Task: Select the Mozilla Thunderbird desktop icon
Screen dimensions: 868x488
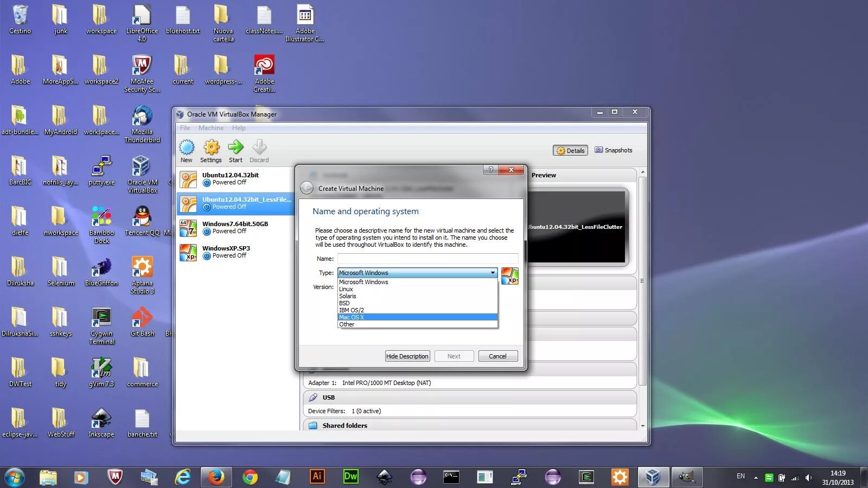Action: point(142,124)
